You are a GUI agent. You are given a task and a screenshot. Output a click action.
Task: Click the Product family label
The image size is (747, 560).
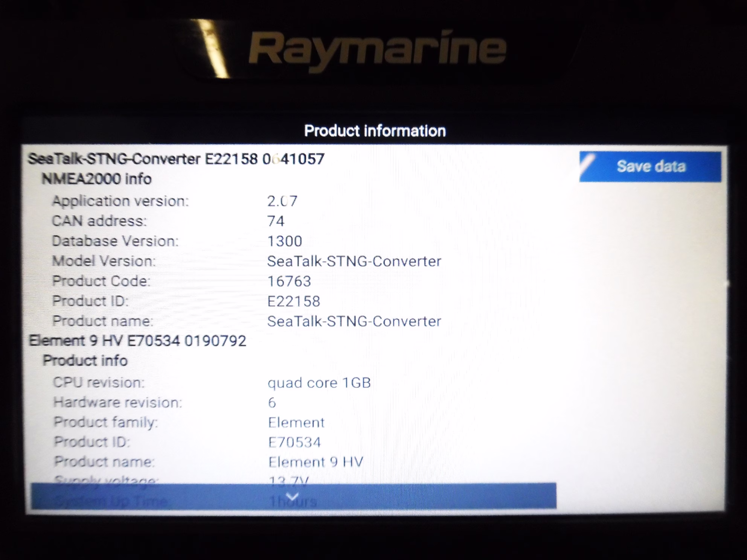(x=105, y=422)
